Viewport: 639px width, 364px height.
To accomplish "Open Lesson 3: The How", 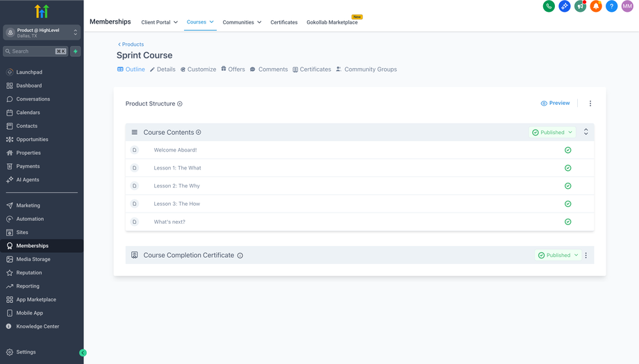I will 177,204.
